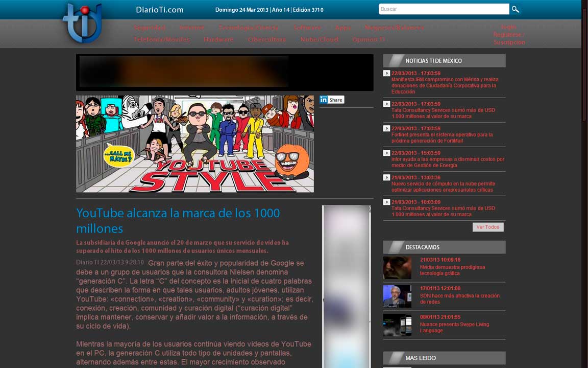Open 21/03/2013 Tata Consultancy Services news
The width and height of the screenshot is (588, 368).
[443, 211]
